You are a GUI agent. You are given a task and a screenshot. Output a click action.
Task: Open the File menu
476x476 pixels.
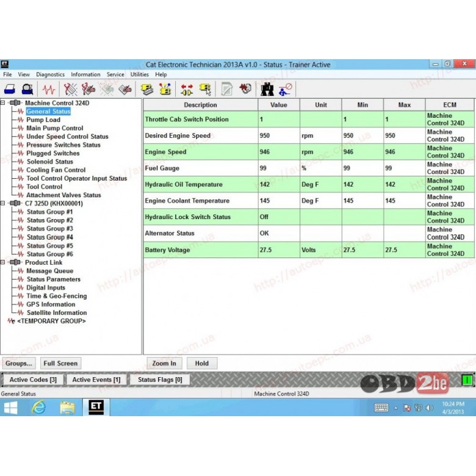click(x=7, y=74)
